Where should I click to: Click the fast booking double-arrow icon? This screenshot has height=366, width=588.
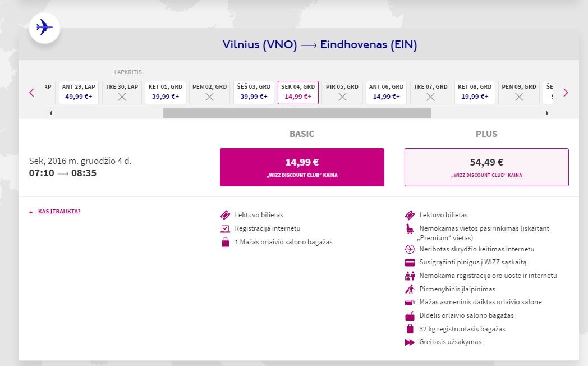410,342
